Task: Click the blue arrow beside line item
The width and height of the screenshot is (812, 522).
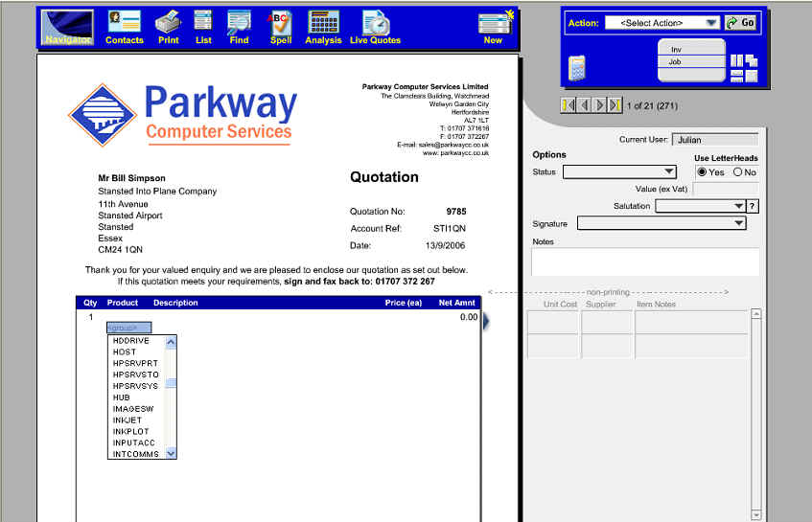Action: coord(486,321)
